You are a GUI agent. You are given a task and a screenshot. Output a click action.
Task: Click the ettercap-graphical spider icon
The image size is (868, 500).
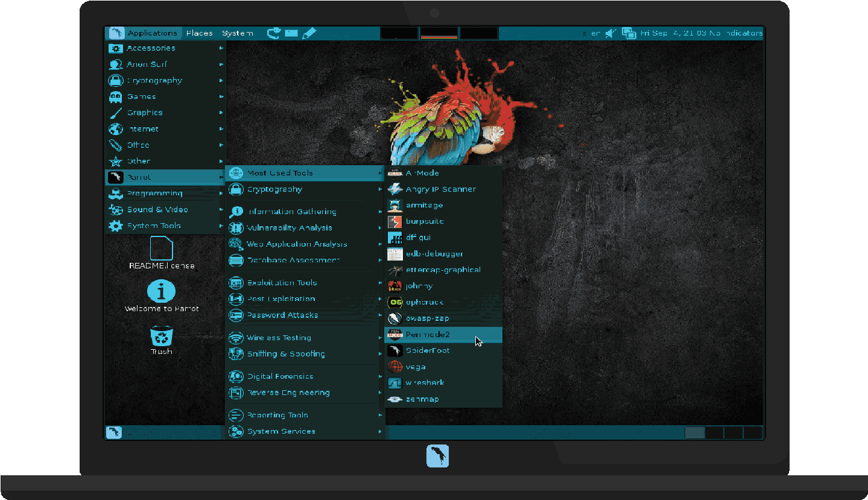point(394,270)
